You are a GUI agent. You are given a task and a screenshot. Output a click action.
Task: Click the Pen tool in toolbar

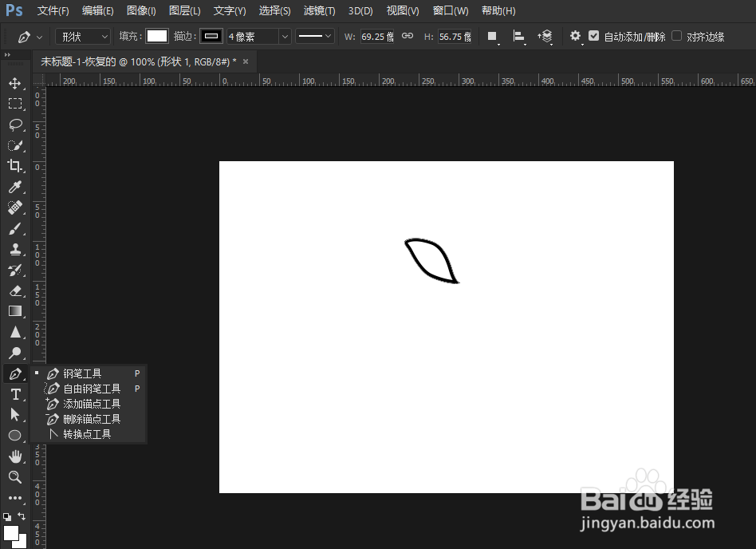pyautogui.click(x=15, y=373)
